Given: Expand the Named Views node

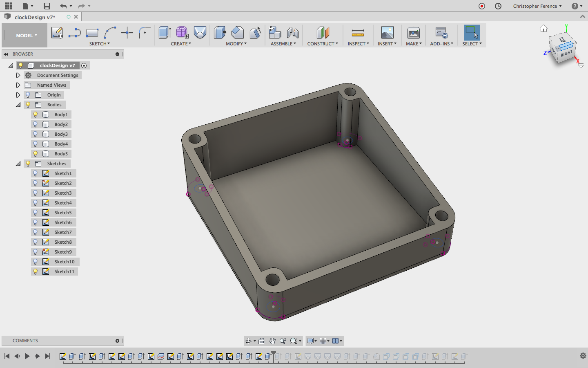Looking at the screenshot, I should click(18, 85).
